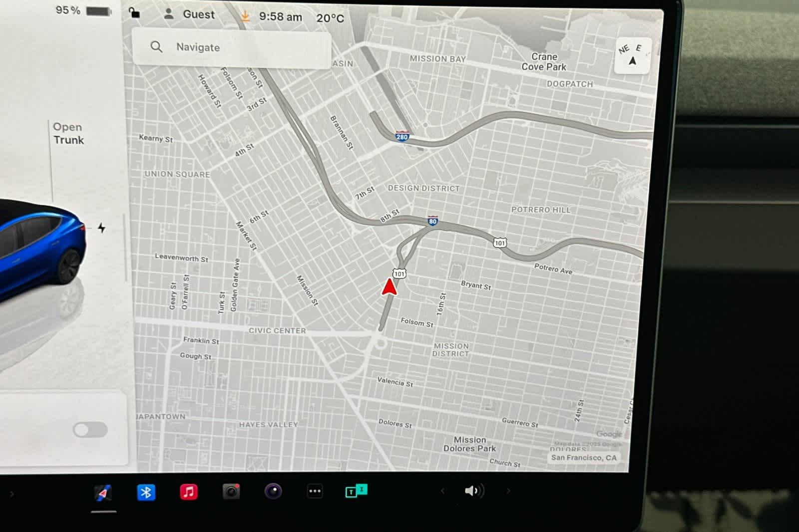The width and height of the screenshot is (799, 532).
Task: Tap the DESIGN DISTRICT label
Action: click(x=423, y=188)
